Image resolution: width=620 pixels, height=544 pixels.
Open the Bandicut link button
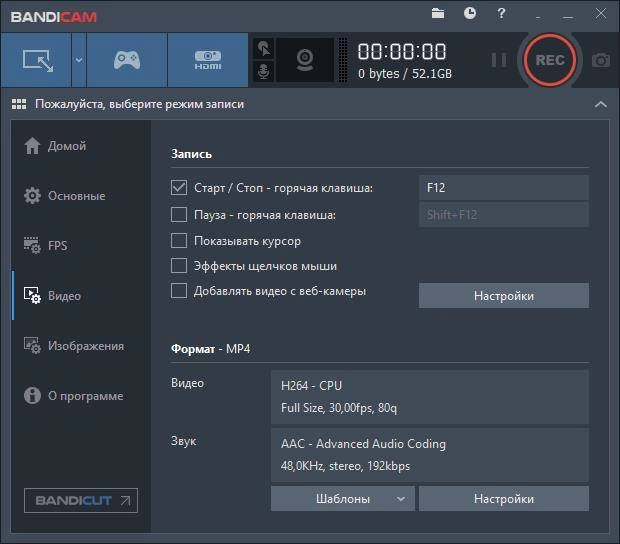pyautogui.click(x=81, y=501)
